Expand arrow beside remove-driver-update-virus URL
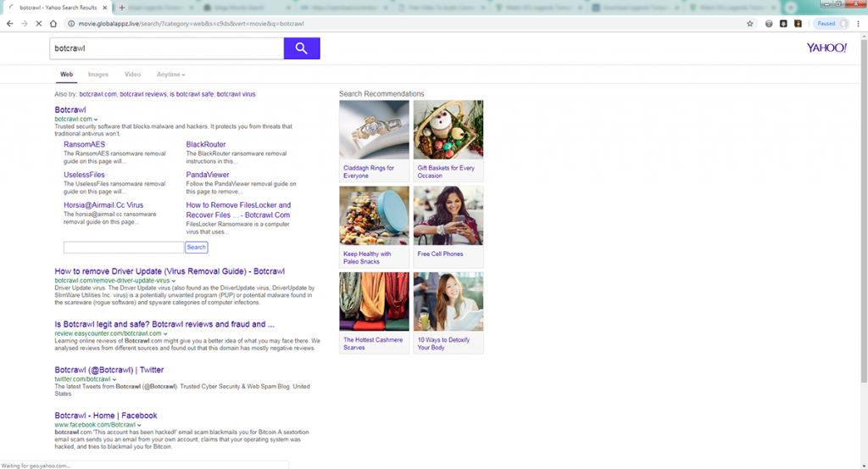The image size is (868, 469). pos(174,281)
